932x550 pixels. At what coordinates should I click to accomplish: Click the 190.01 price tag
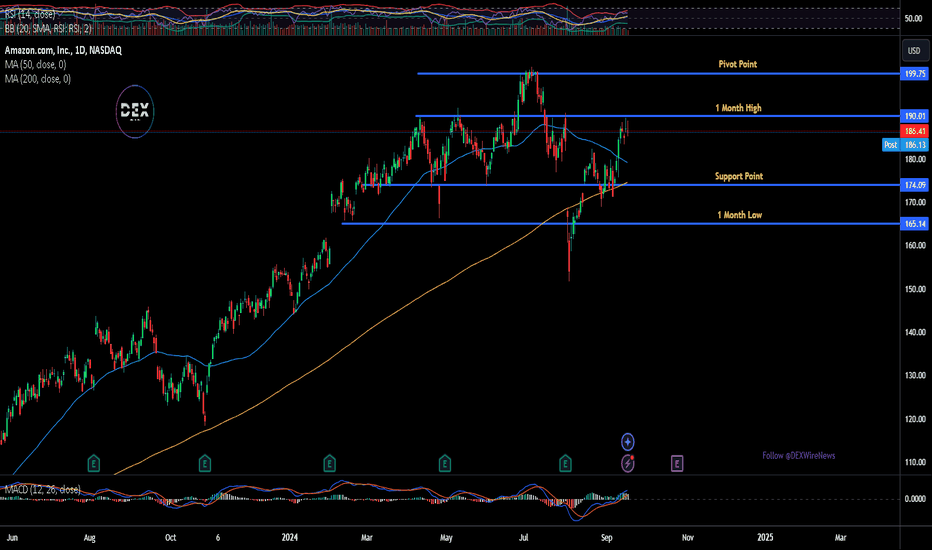[x=915, y=116]
